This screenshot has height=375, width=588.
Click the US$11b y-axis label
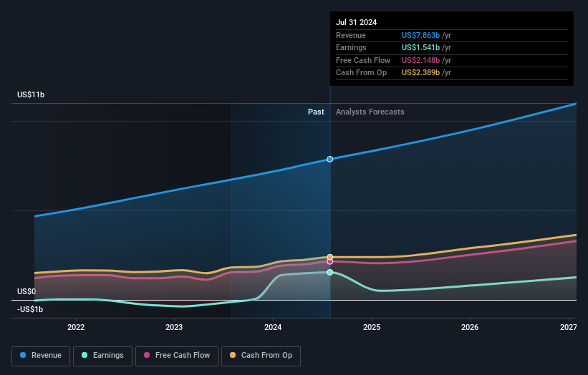(31, 94)
